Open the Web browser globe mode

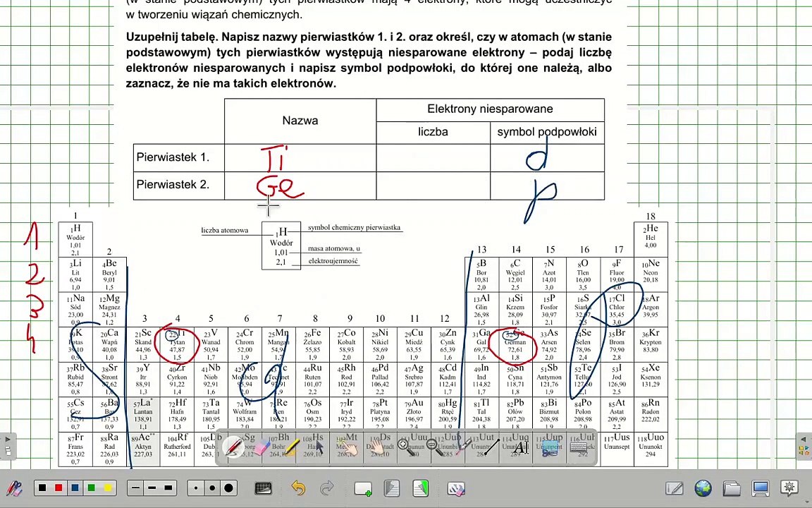point(703,488)
